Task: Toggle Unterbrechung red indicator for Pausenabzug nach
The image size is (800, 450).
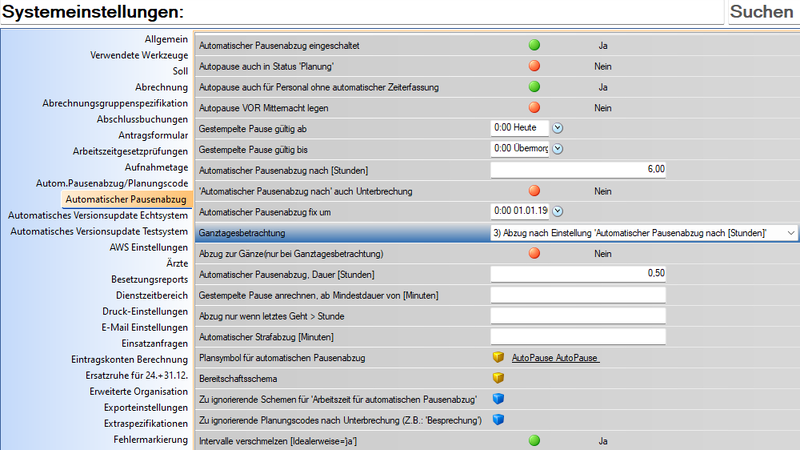Action: coord(534,191)
